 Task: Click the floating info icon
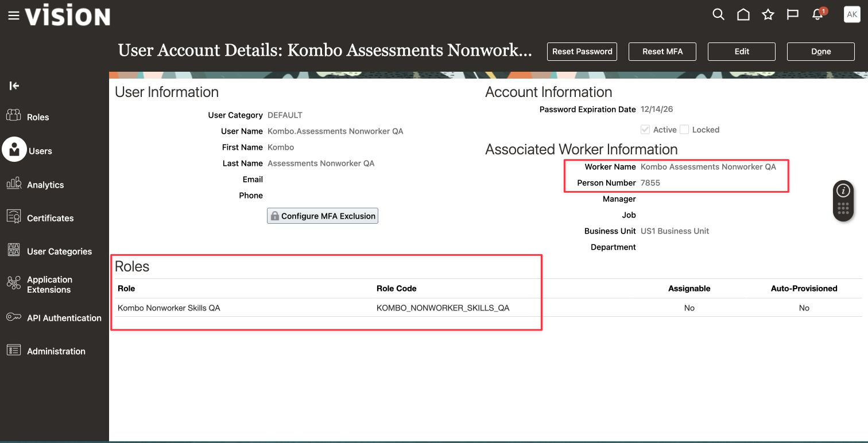843,191
